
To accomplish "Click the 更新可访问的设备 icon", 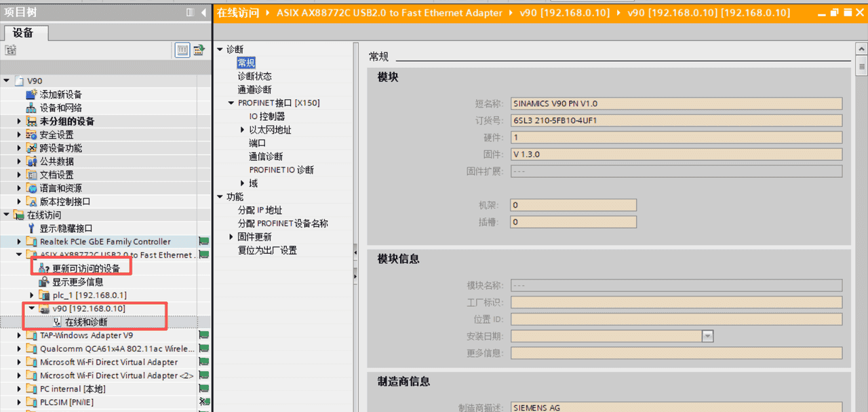I will [41, 267].
